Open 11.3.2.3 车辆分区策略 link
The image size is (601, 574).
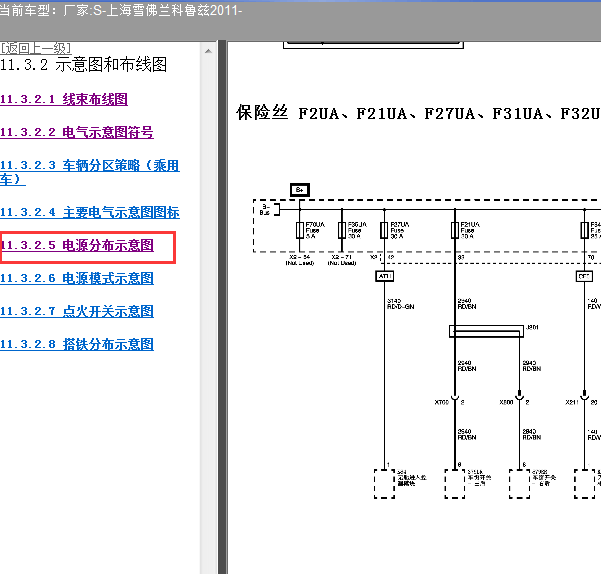point(89,172)
